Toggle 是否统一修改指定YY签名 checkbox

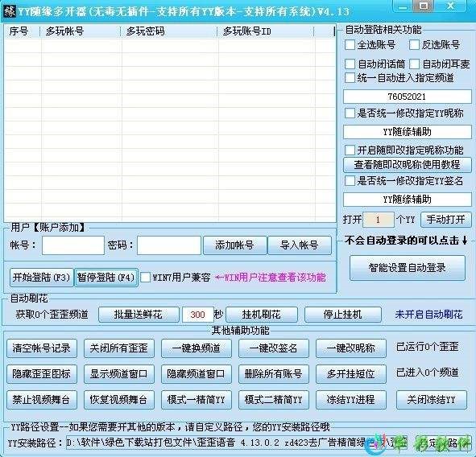point(350,181)
